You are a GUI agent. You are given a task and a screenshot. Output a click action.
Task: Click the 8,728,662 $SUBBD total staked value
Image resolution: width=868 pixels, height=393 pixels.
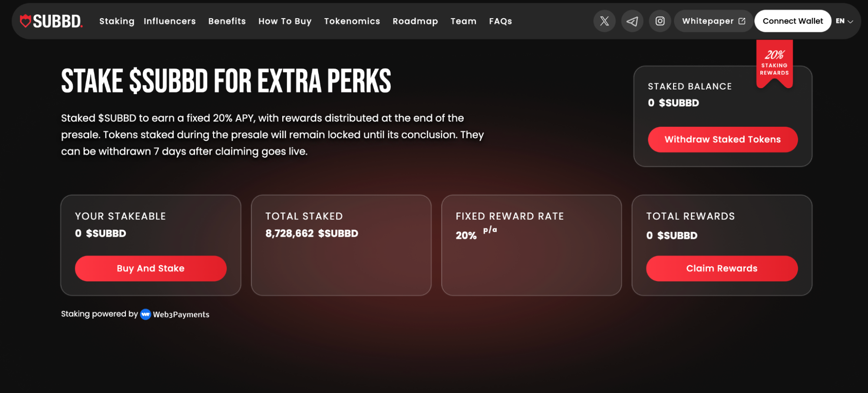(x=312, y=233)
